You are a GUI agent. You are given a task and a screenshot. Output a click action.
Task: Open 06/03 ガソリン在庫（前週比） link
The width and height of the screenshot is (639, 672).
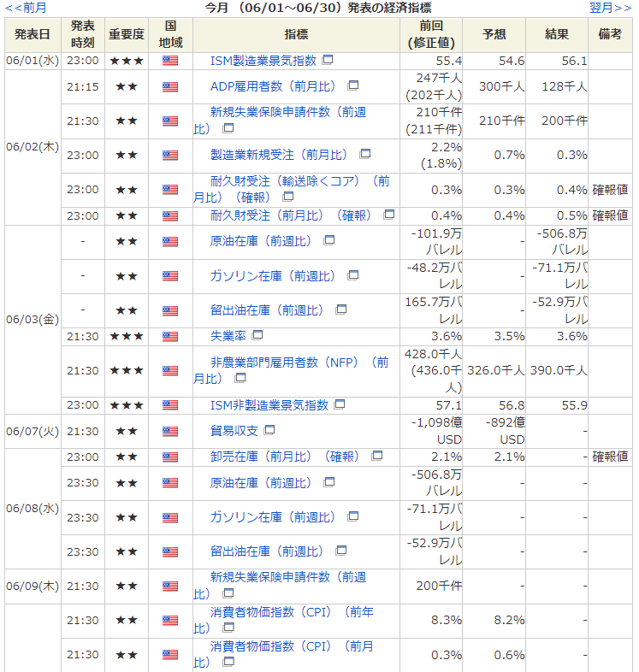pos(273,276)
